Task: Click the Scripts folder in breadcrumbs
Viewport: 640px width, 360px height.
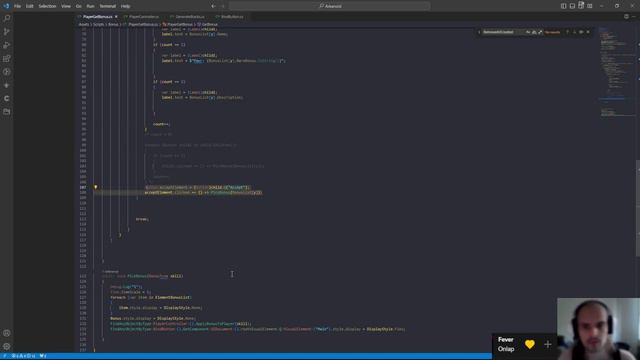Action: [x=98, y=24]
